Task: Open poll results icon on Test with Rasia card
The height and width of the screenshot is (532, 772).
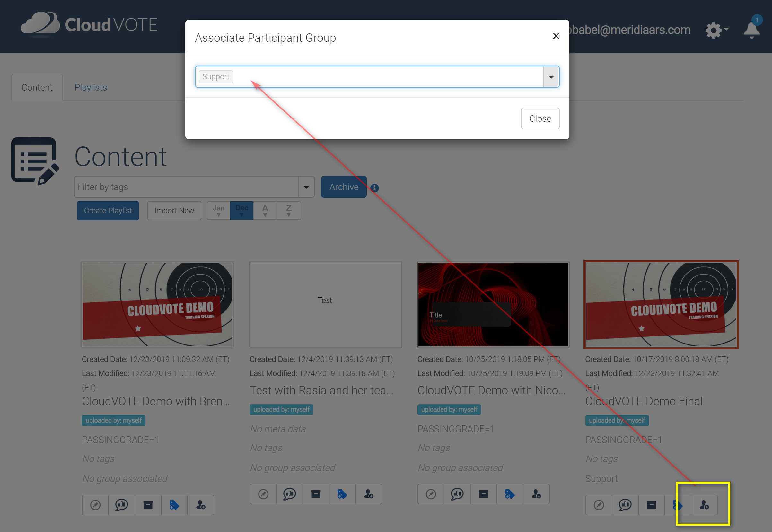Action: tap(289, 494)
